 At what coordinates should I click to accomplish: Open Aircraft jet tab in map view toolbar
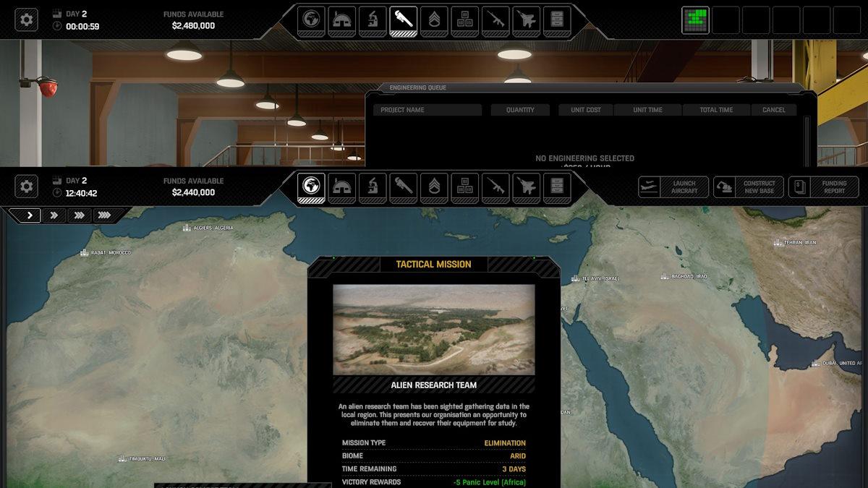coord(526,187)
